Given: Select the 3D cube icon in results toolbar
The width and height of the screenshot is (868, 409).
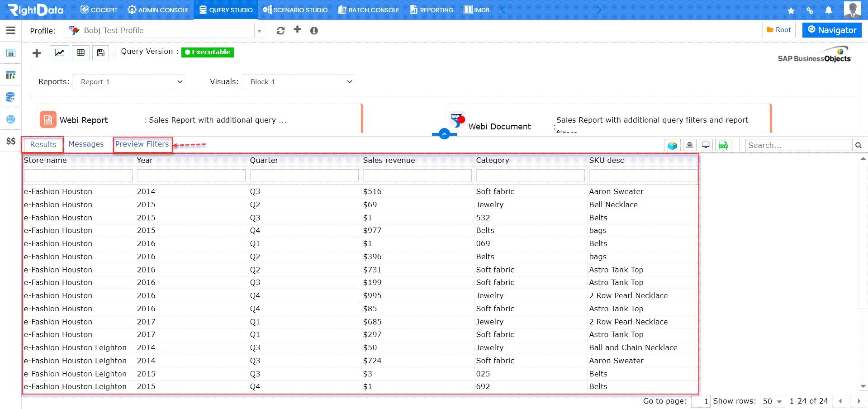Looking at the screenshot, I should tap(673, 145).
